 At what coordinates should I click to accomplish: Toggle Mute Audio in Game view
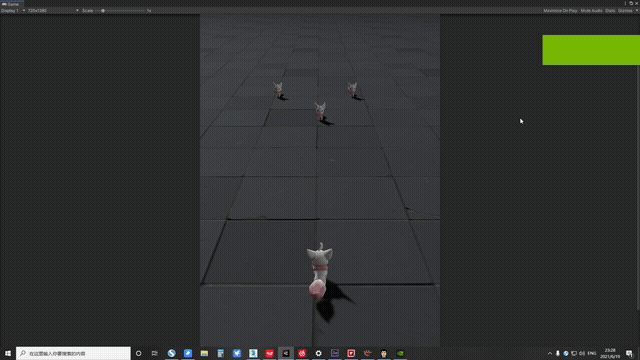[x=591, y=11]
